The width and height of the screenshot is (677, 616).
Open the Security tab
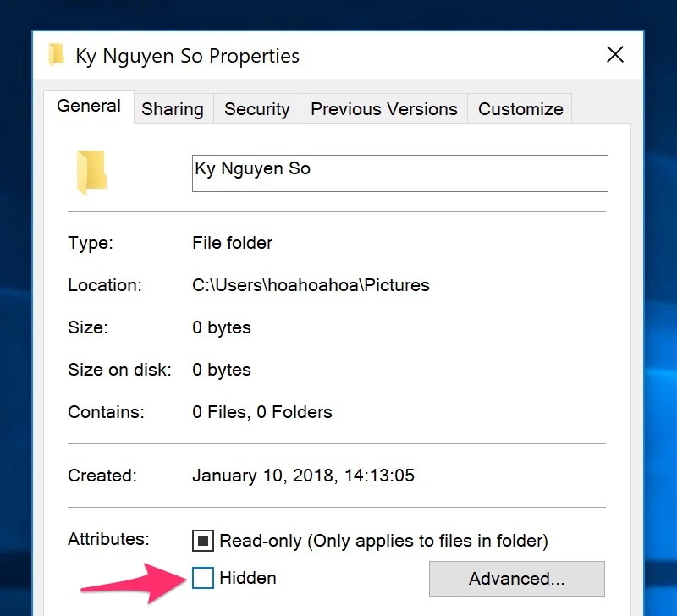pos(256,108)
